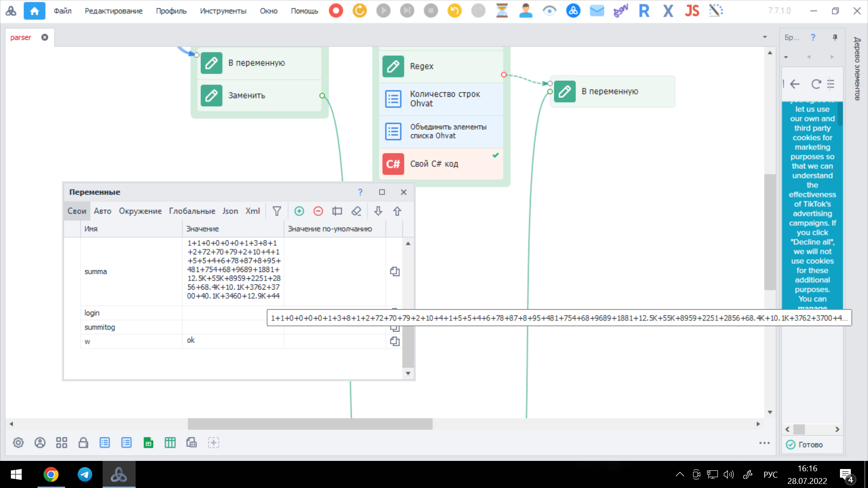Open Google Chrome from the taskbar
This screenshot has width=868, height=488.
click(51, 474)
